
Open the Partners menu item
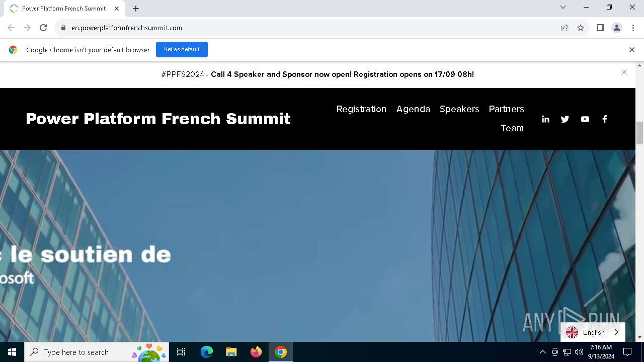[x=506, y=109]
